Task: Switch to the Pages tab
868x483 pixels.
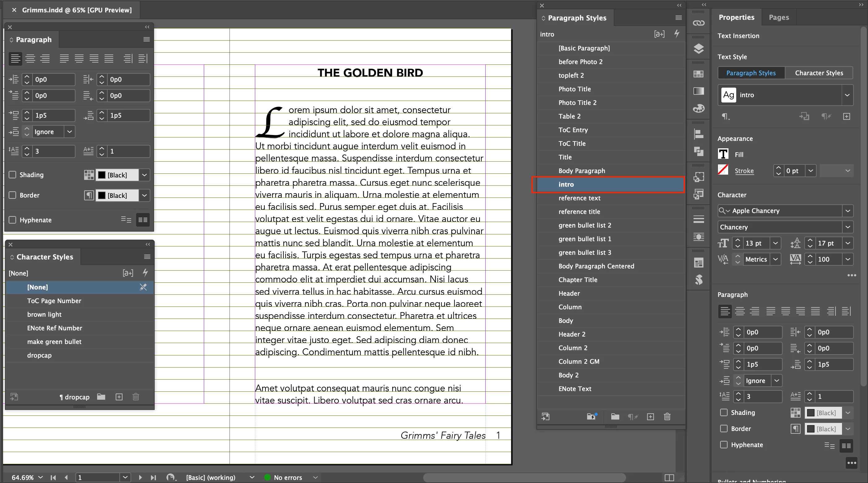Action: (x=778, y=17)
